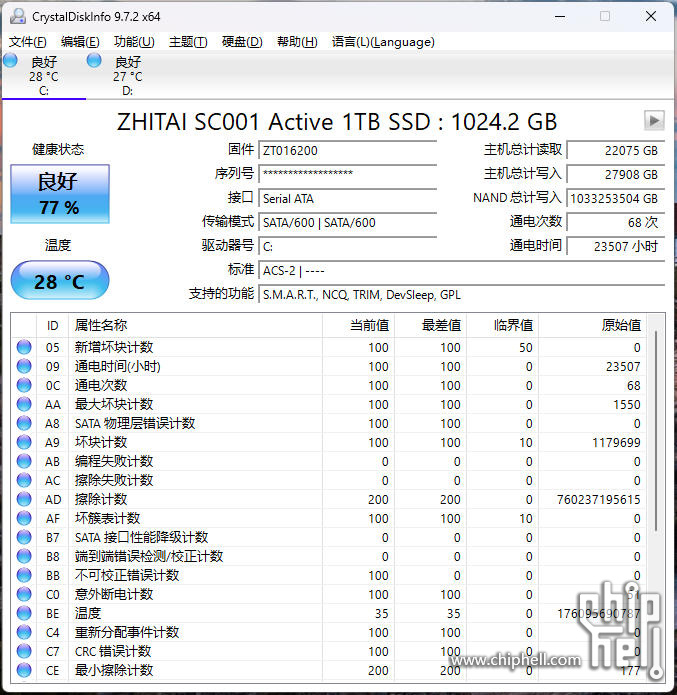Click the next disk arrow button
The height and width of the screenshot is (695, 677).
click(654, 120)
